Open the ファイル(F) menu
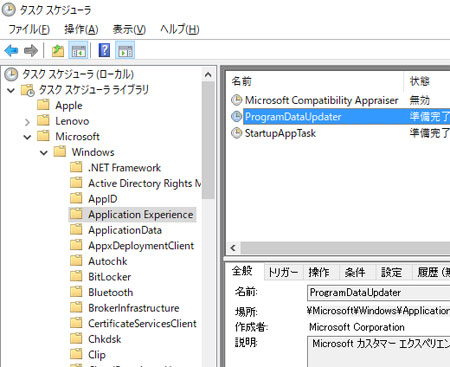The height and width of the screenshot is (367, 450). pos(29,30)
